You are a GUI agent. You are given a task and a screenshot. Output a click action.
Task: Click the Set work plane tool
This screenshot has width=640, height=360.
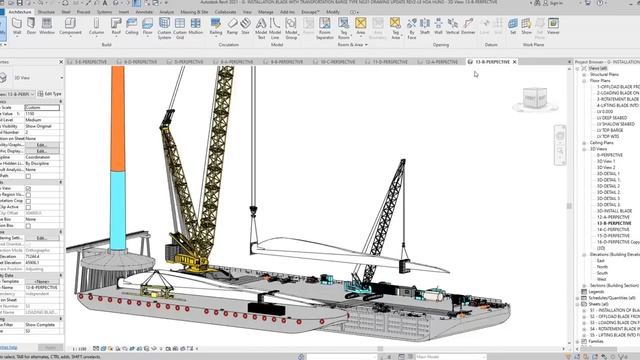coord(513,27)
